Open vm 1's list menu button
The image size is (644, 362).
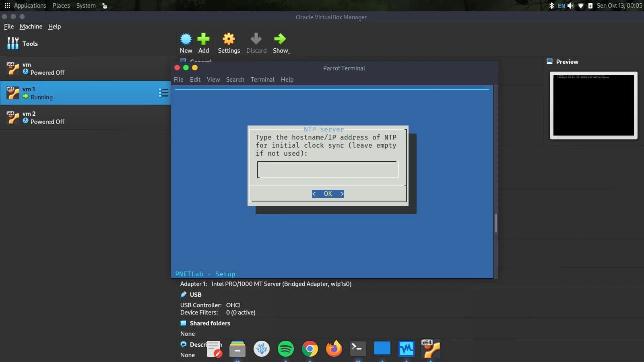point(164,93)
